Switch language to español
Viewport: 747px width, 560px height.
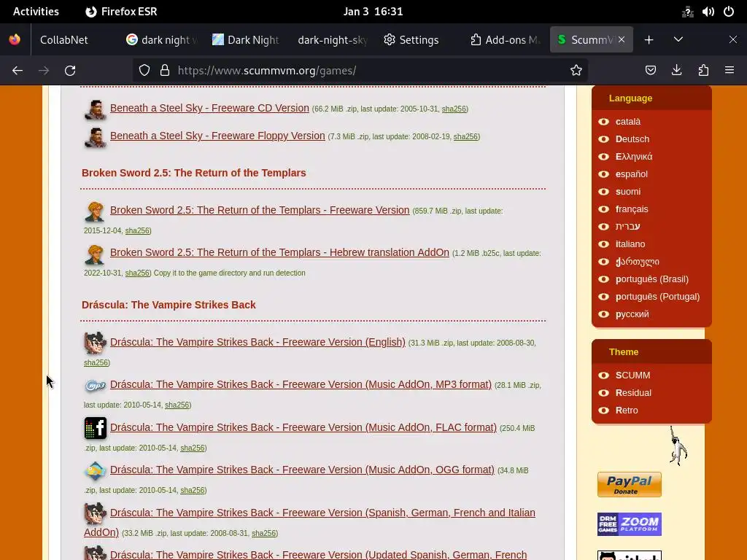[x=631, y=174]
